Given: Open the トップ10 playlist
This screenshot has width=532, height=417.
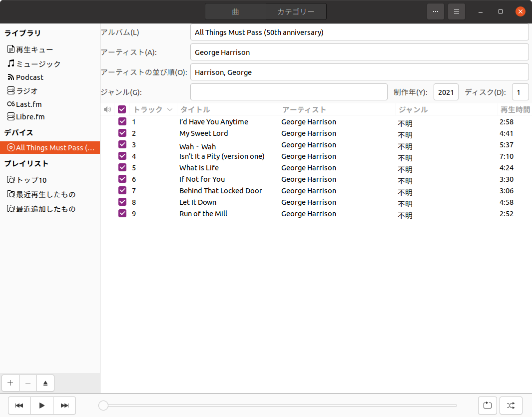Looking at the screenshot, I should tap(50, 180).
